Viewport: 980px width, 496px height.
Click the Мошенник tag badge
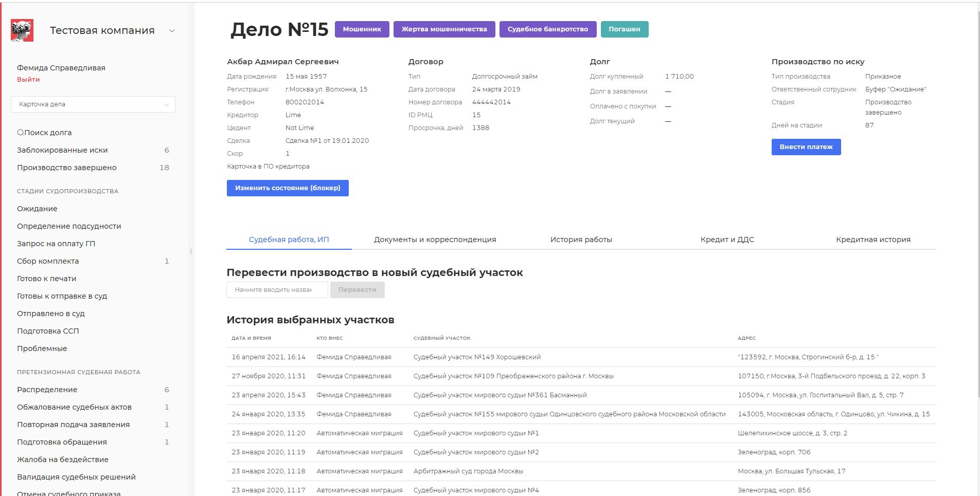[x=362, y=29]
